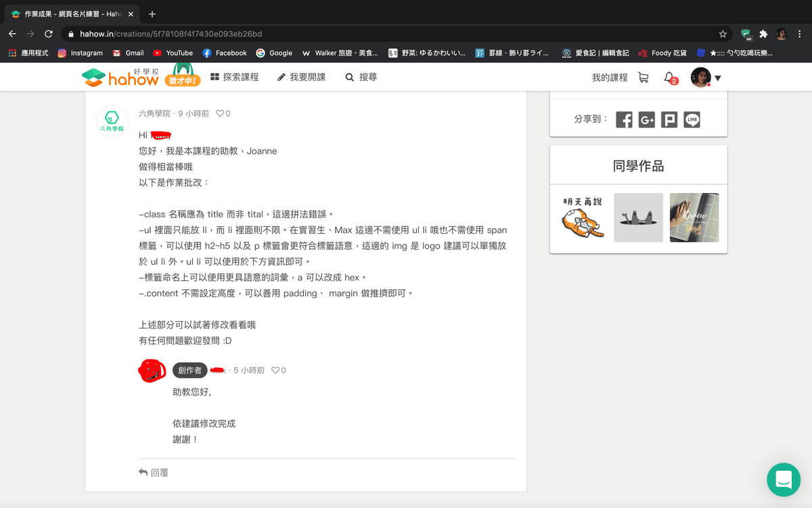Share the creation to Facebook

(624, 119)
